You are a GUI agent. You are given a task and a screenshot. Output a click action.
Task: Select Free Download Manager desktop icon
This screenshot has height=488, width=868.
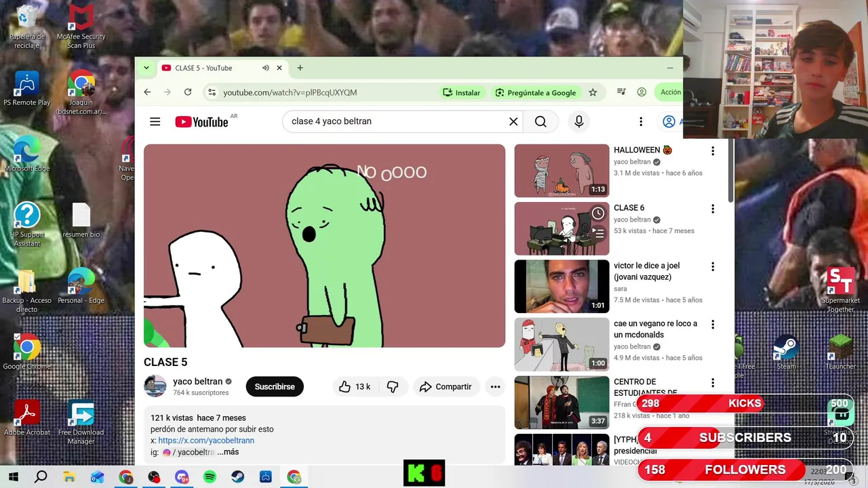point(81,422)
